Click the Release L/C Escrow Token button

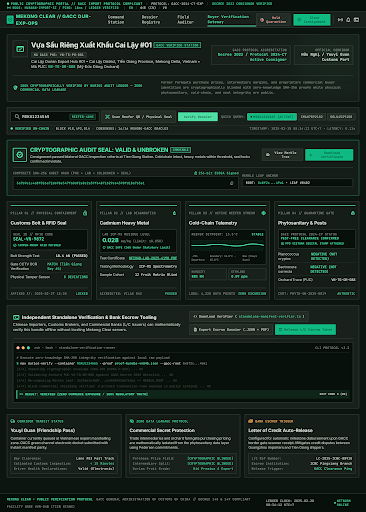pyautogui.click(x=305, y=329)
